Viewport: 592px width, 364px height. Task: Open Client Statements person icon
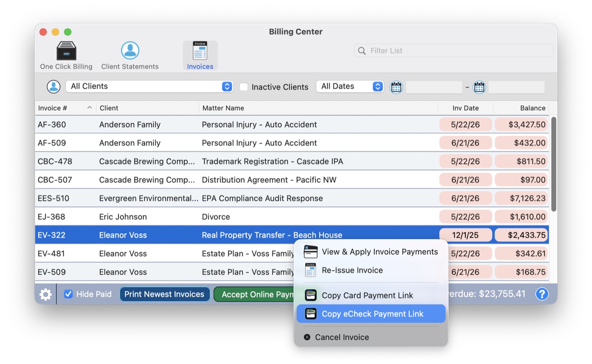point(130,51)
